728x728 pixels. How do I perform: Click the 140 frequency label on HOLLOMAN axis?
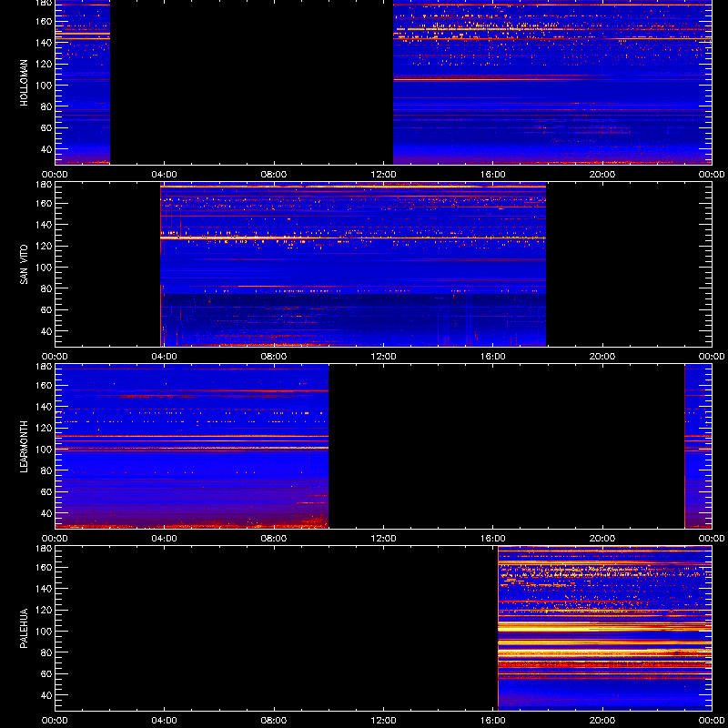click(x=44, y=42)
